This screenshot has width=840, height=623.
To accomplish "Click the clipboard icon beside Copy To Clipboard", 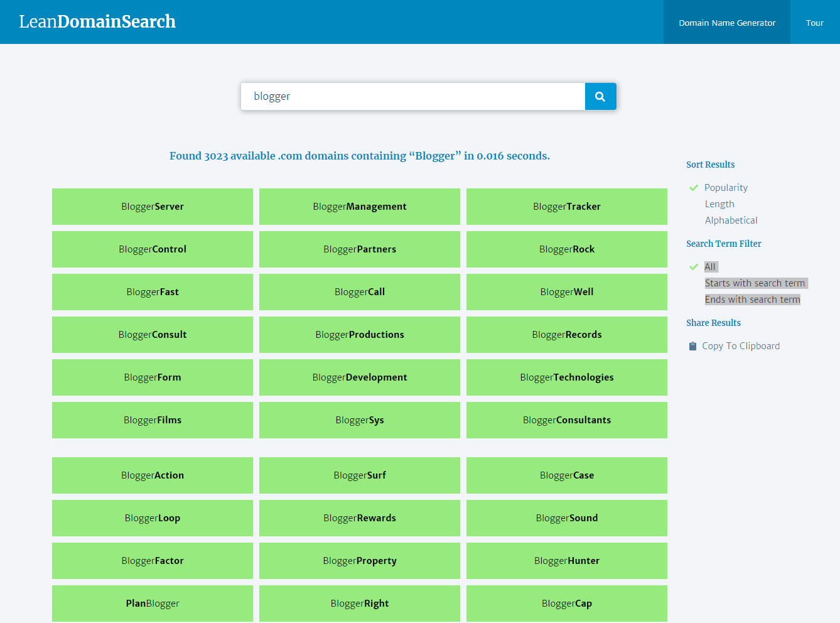I will 692,346.
